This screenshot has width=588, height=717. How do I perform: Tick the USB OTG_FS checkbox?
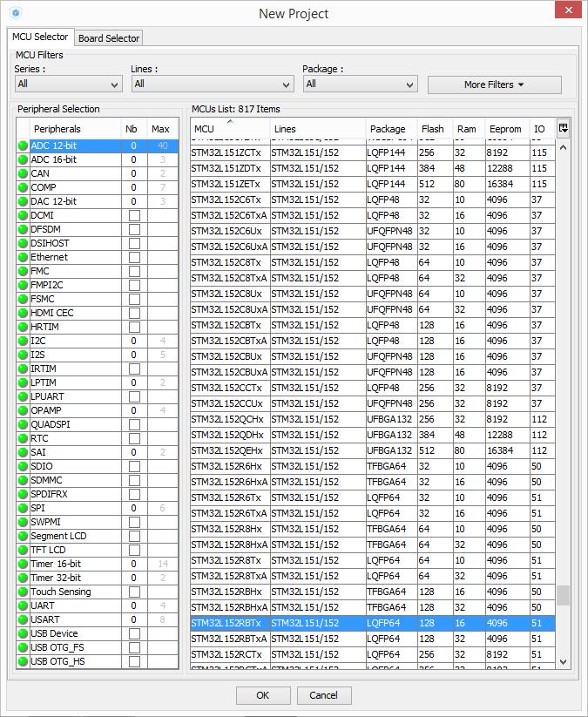(134, 648)
